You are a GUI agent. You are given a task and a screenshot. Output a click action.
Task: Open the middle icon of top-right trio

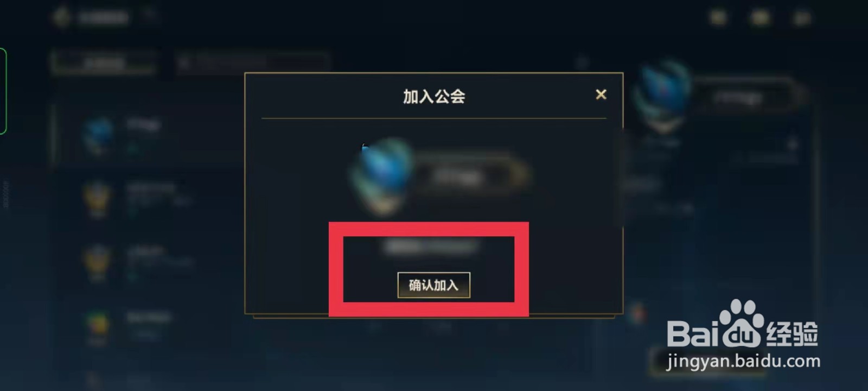pyautogui.click(x=761, y=18)
